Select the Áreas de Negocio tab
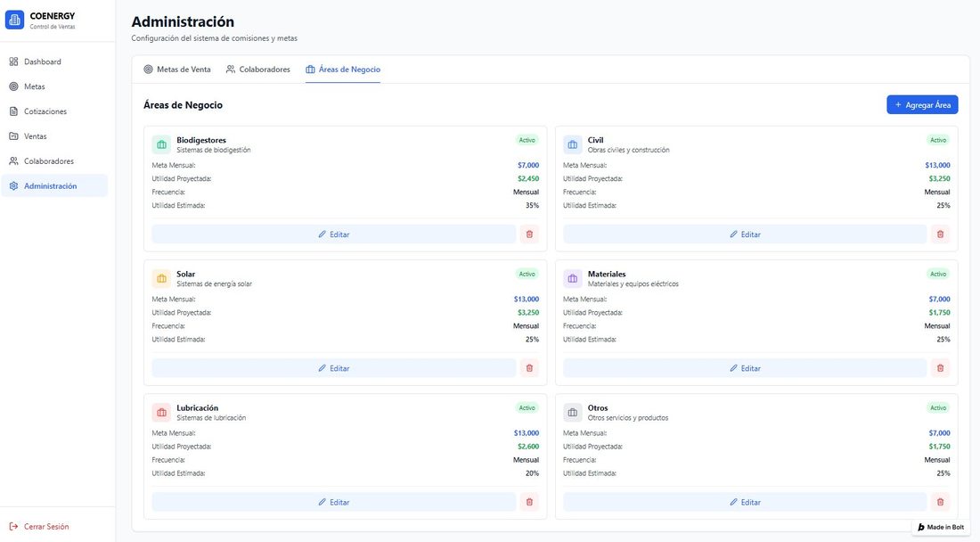 pyautogui.click(x=342, y=70)
